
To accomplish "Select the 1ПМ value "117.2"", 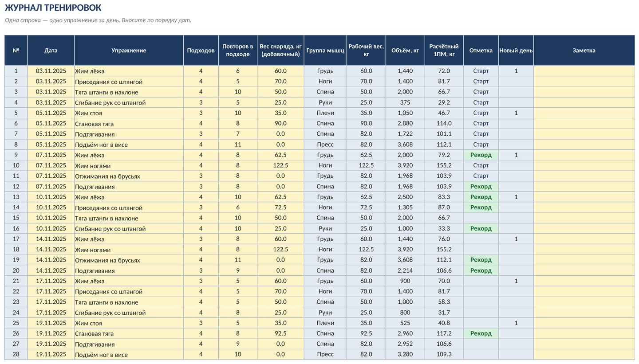I will [x=444, y=333].
